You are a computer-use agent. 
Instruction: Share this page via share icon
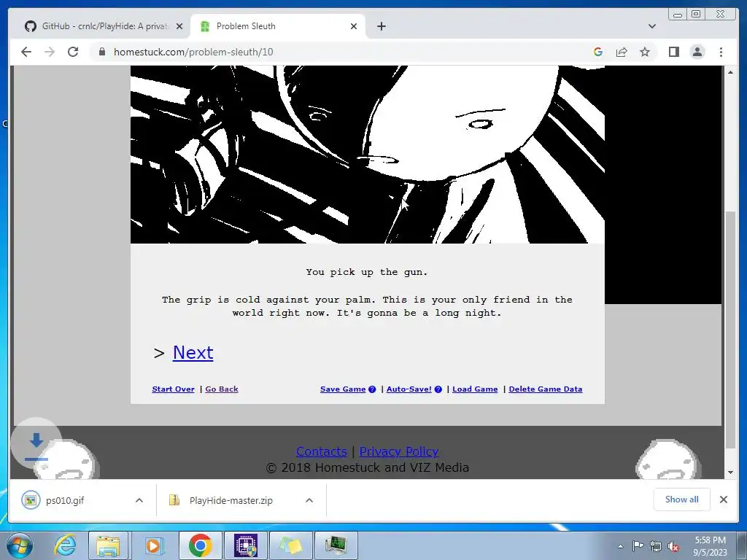click(622, 52)
